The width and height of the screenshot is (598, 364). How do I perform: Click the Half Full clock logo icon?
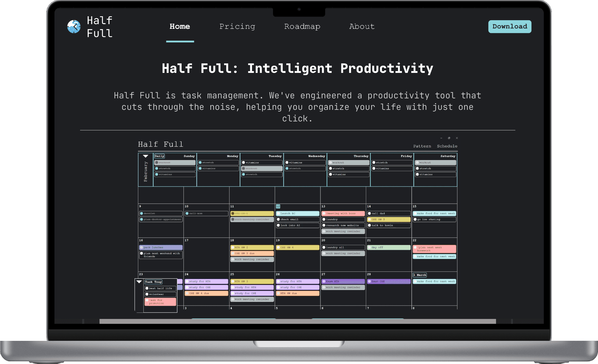pyautogui.click(x=74, y=27)
